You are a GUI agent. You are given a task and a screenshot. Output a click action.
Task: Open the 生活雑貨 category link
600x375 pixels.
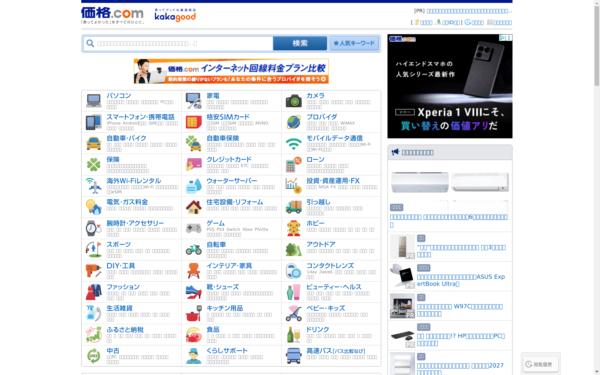[x=119, y=308]
